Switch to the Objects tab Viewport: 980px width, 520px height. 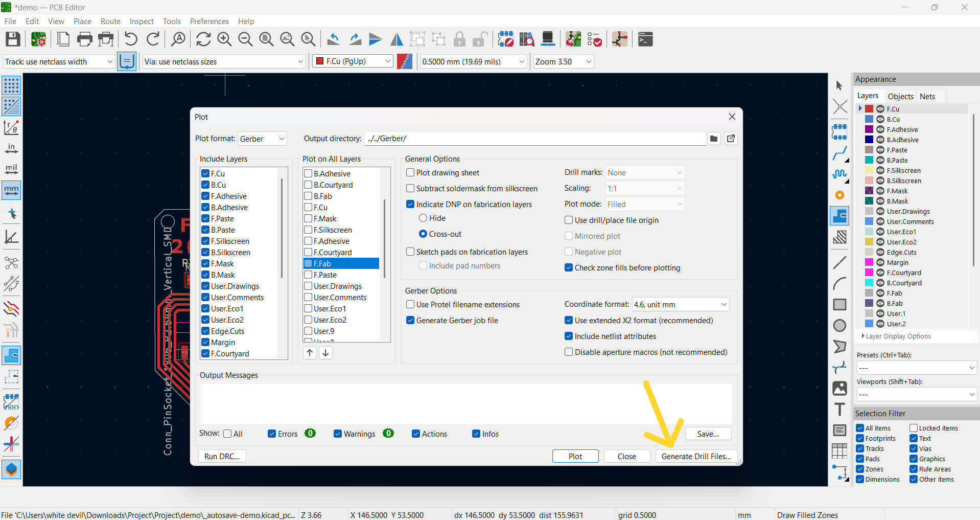900,96
